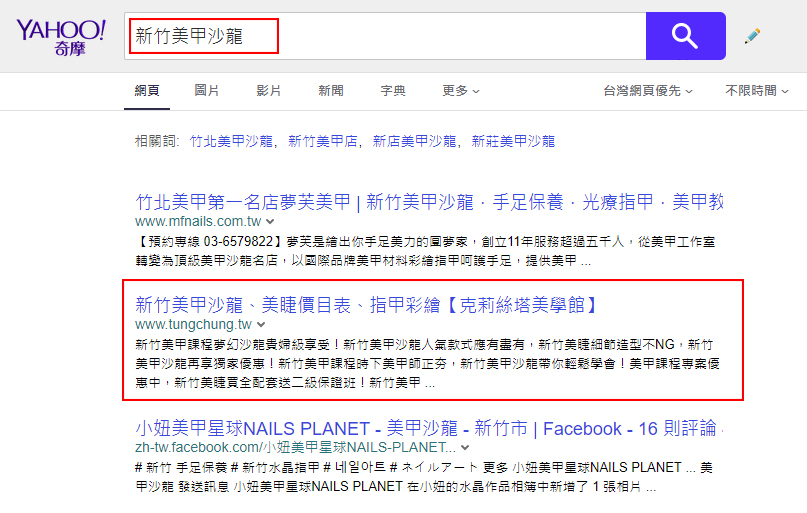Click snippet starting # 新竹 手足保養
Viewport: 807px width, 513px height.
(x=424, y=477)
